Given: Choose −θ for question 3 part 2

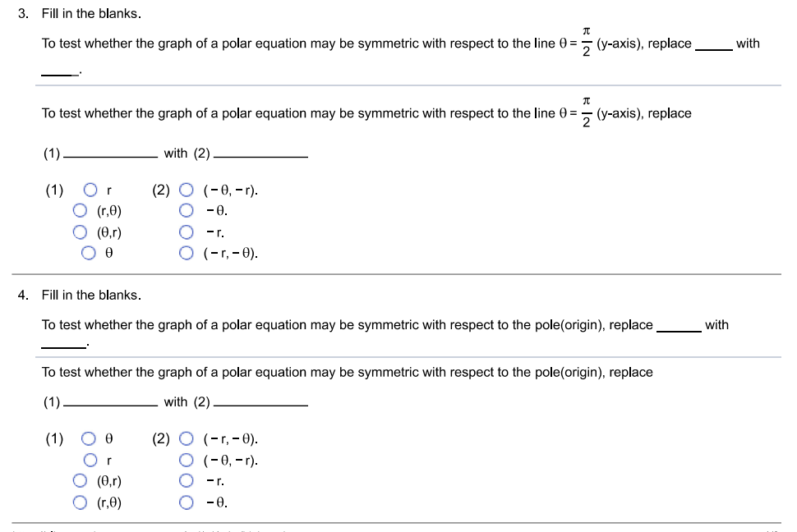Looking at the screenshot, I should coord(187,209).
